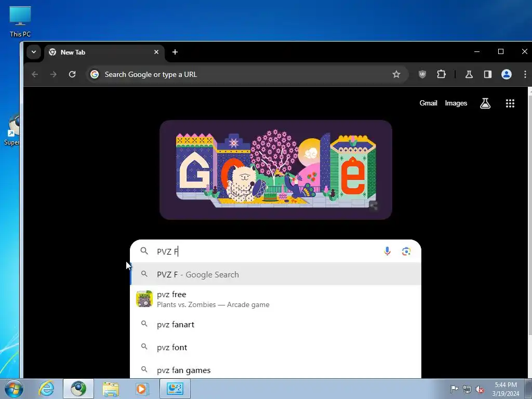Toggle the side panel

[487, 74]
